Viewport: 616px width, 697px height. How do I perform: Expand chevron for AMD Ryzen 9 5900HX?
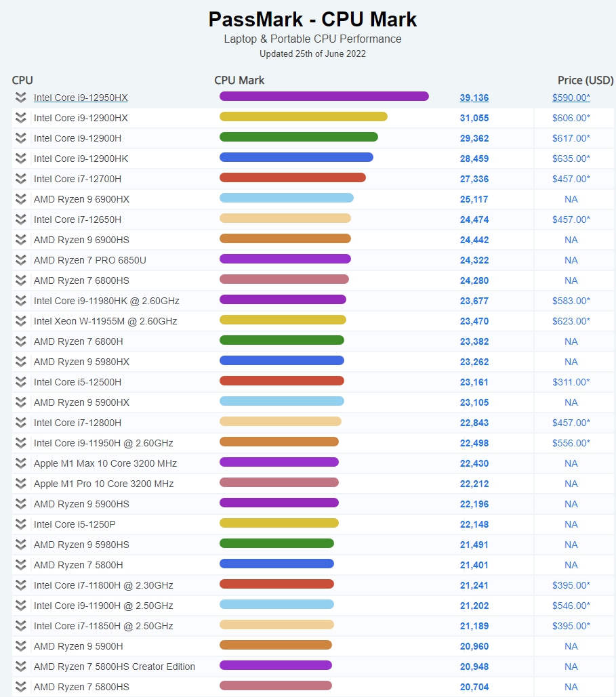coord(20,402)
